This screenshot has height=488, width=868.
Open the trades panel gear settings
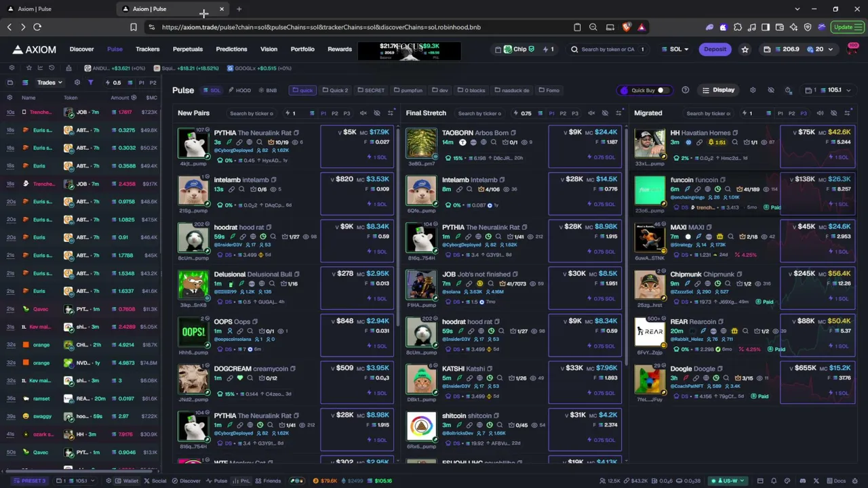pyautogui.click(x=77, y=83)
